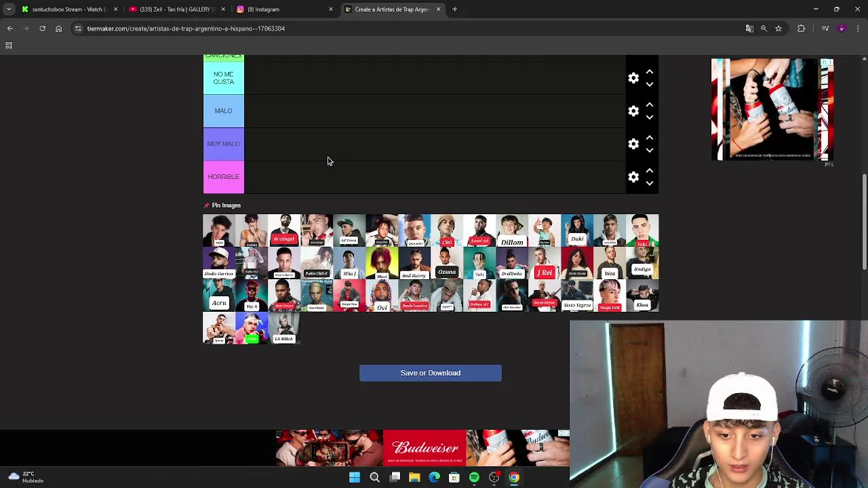868x488 pixels.
Task: Click the blue MALO tier label
Action: pos(224,111)
